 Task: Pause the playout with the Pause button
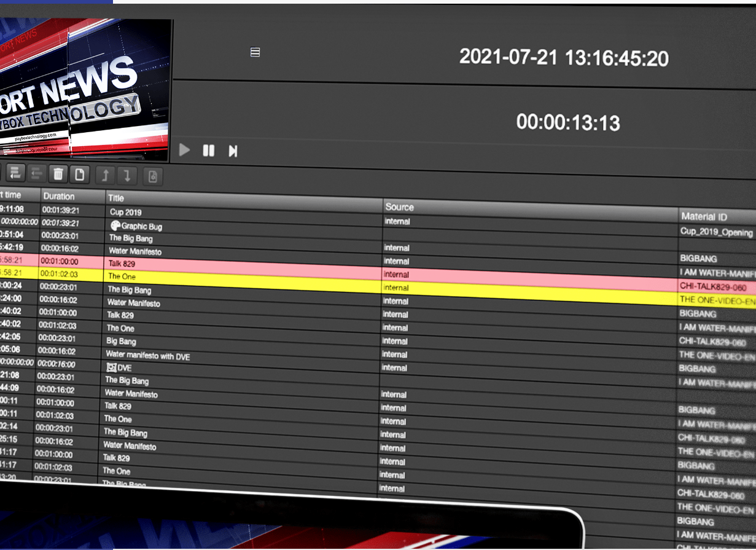[209, 151]
